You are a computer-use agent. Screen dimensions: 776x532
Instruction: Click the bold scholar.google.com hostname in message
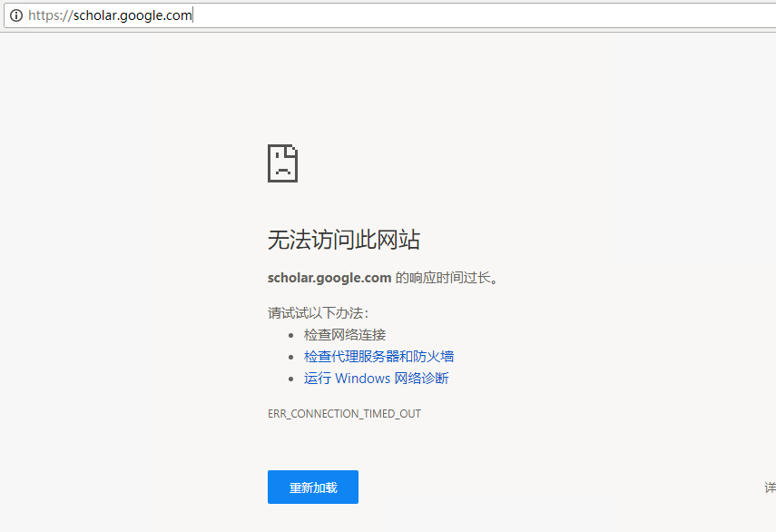pos(329,278)
